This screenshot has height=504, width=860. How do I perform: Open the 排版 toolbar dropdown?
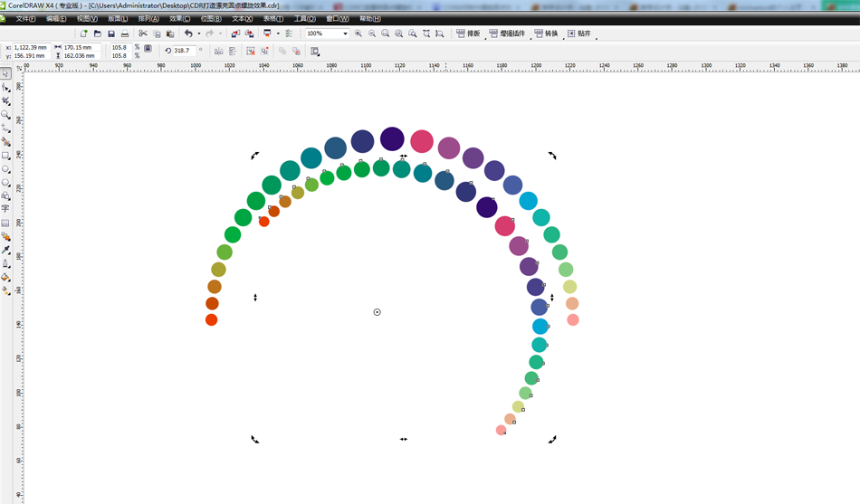tap(468, 33)
